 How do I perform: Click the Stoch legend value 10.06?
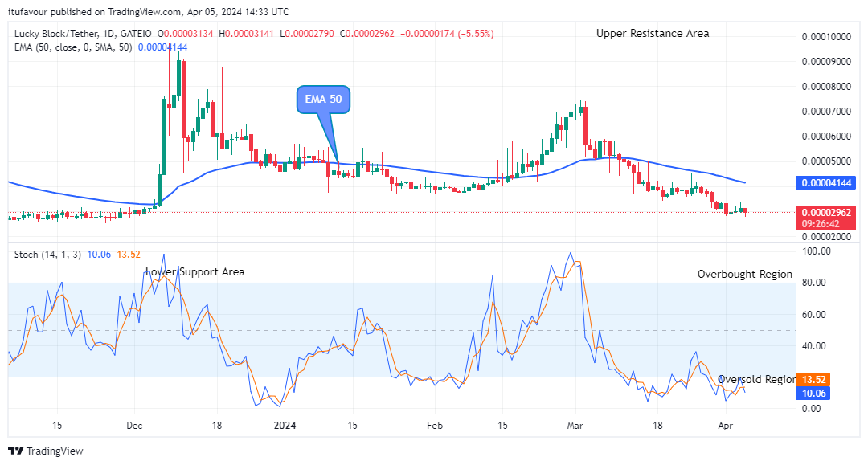(x=99, y=255)
